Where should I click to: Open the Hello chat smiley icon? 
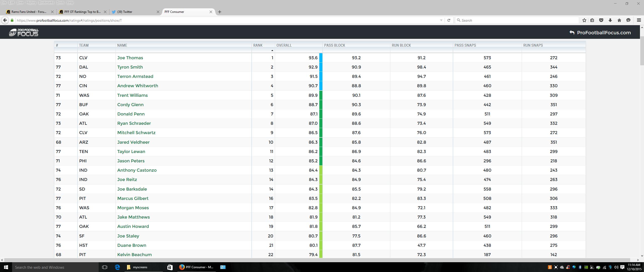coord(628,20)
